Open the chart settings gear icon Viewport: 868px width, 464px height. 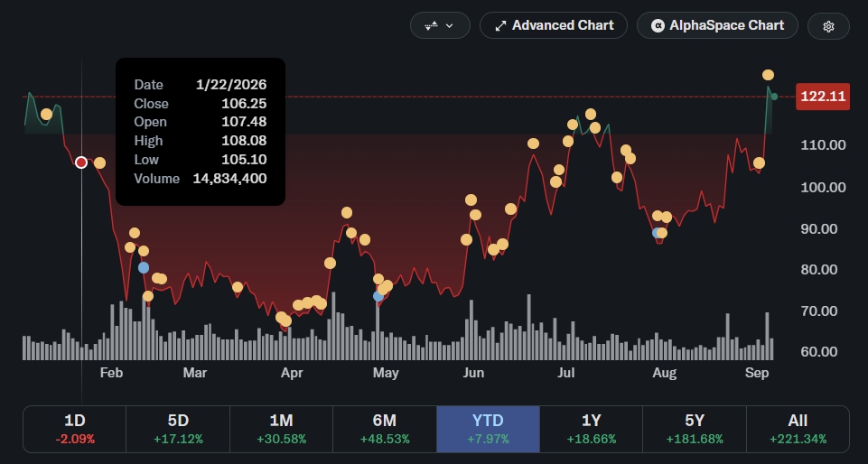coord(828,26)
